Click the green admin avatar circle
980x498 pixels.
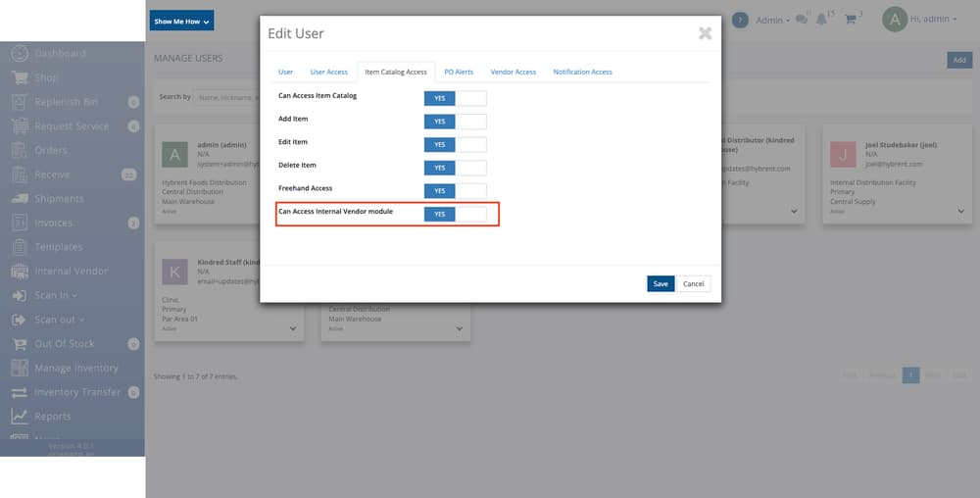pyautogui.click(x=895, y=20)
